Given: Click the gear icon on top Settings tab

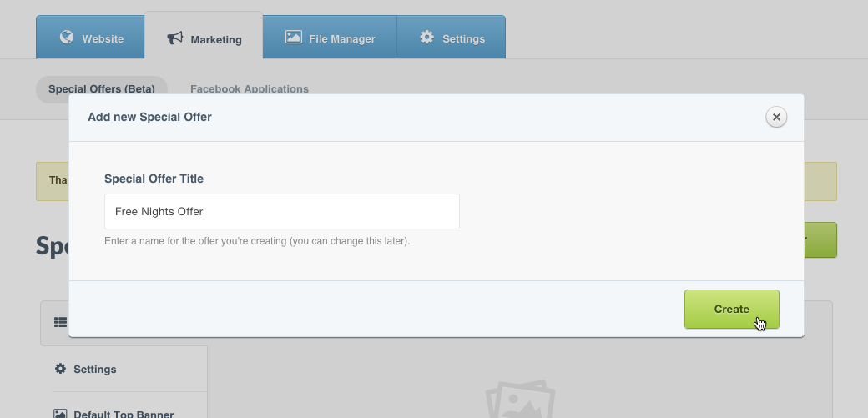Looking at the screenshot, I should 426,38.
